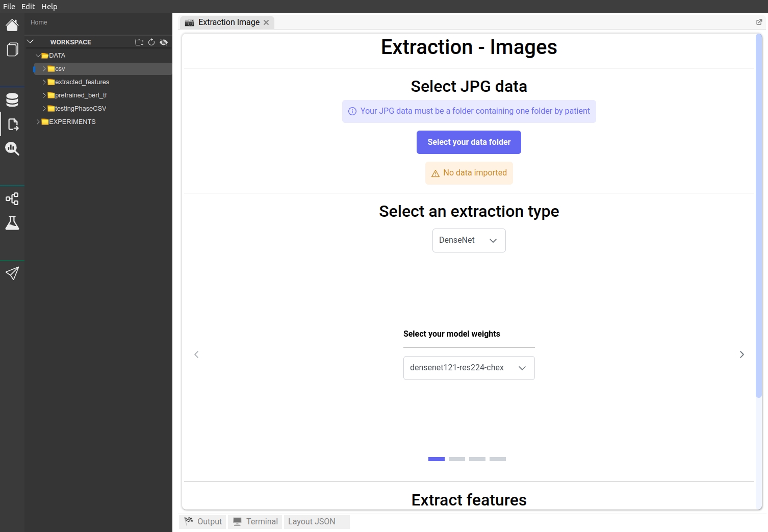Viewport: 768px width, 532px height.
Task: Open the densenet121-res224-chex weights dropdown
Action: coord(469,368)
